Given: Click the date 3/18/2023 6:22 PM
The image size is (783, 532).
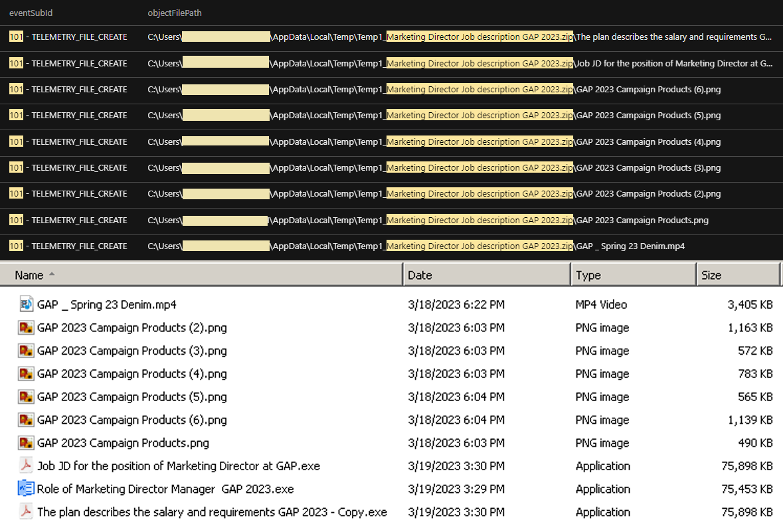Looking at the screenshot, I should click(x=456, y=305).
